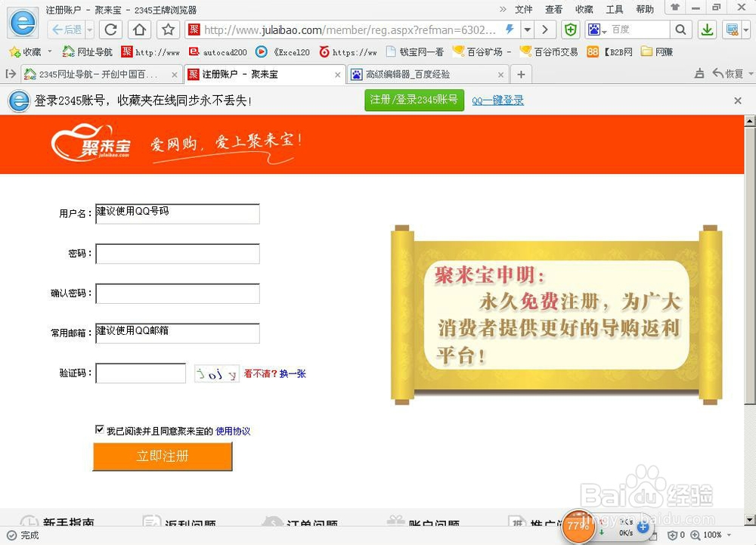Refresh the current page

(x=110, y=30)
